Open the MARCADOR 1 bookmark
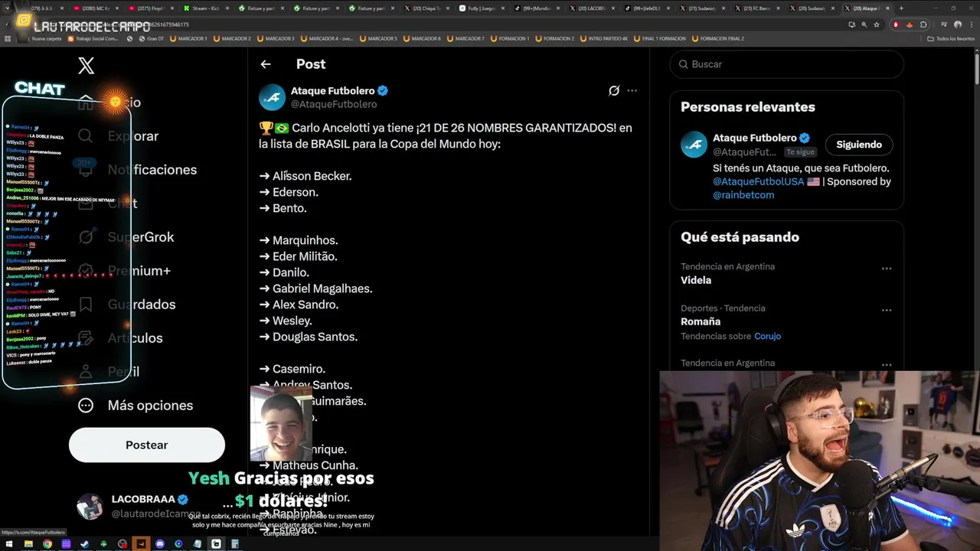 point(188,38)
